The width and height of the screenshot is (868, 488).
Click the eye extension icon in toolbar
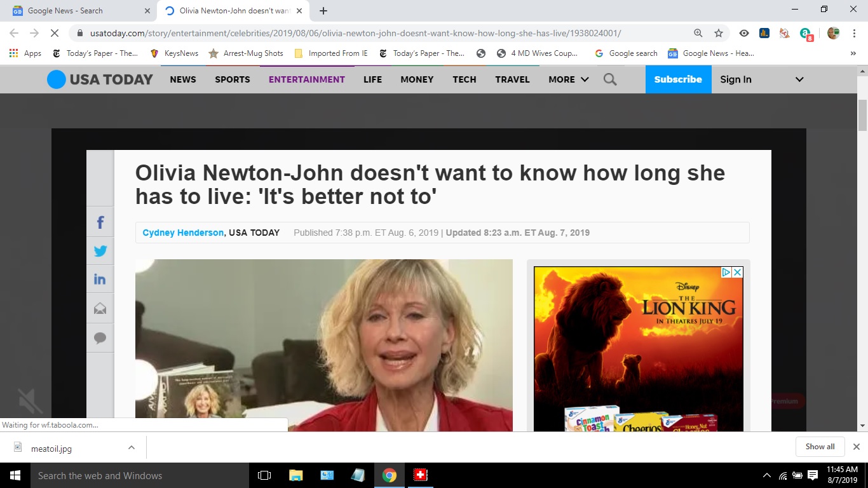pos(744,33)
